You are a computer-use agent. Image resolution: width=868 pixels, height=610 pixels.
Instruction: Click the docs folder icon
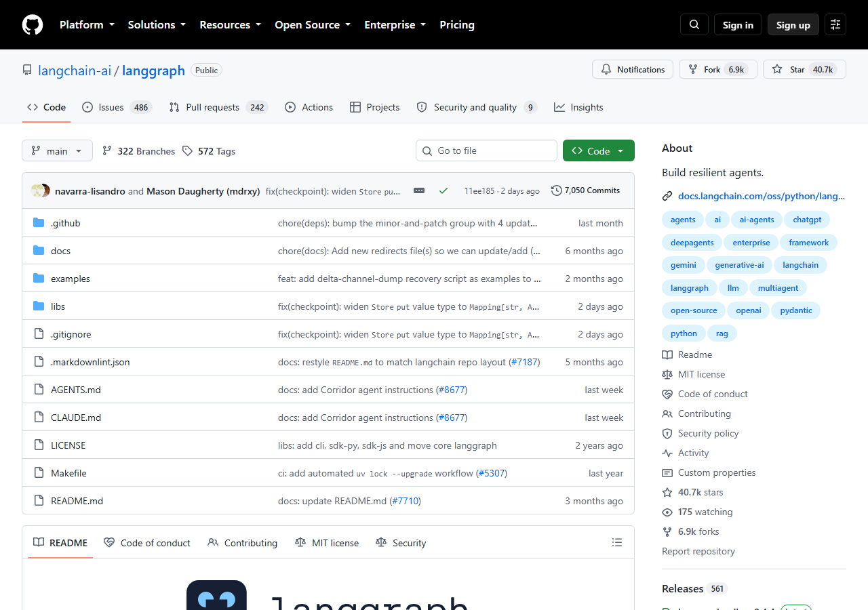tap(39, 251)
